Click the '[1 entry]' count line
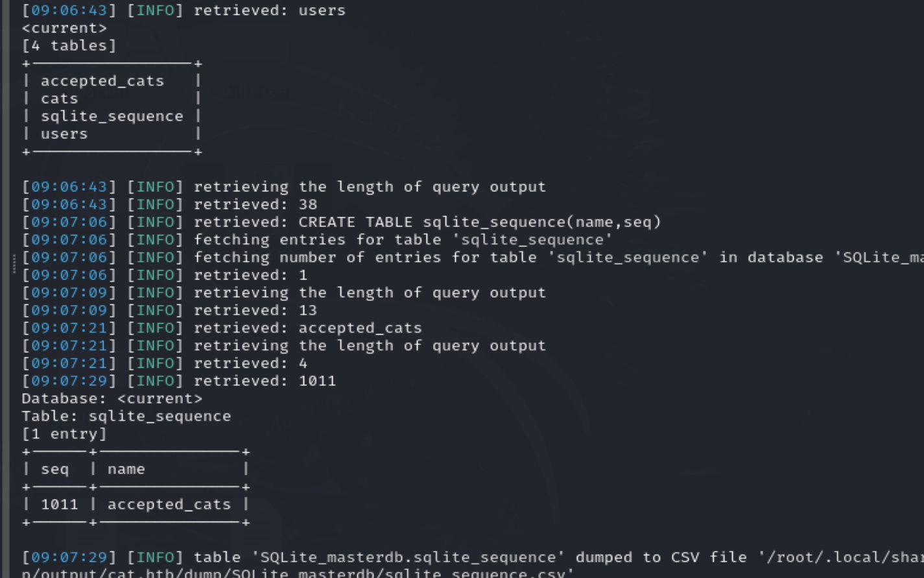Image resolution: width=924 pixels, height=578 pixels. click(64, 433)
